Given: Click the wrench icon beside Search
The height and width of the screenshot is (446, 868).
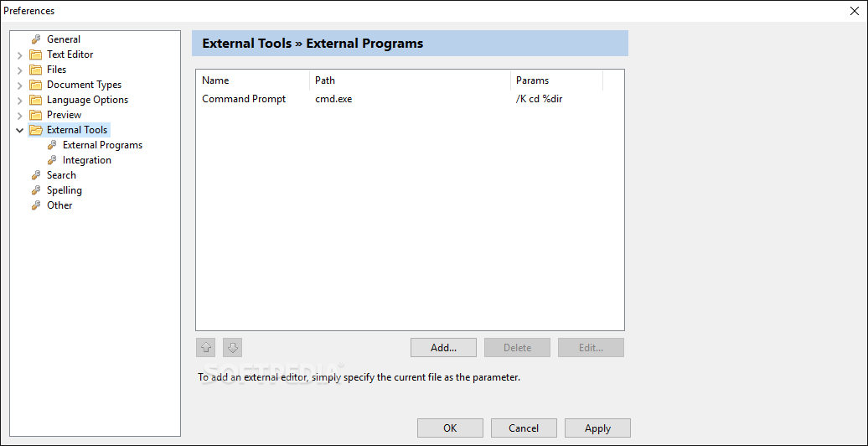Looking at the screenshot, I should (x=36, y=175).
